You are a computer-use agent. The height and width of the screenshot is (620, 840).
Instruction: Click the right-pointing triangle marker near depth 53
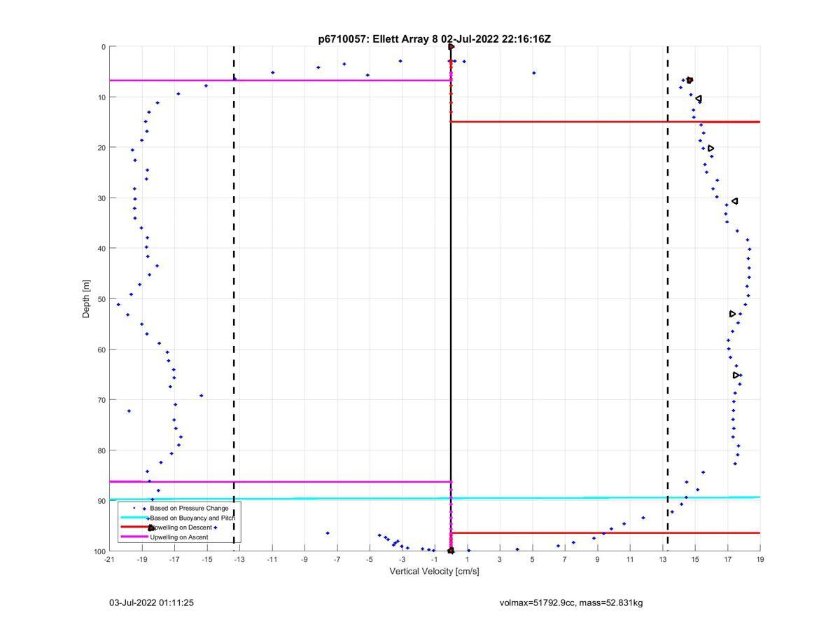pos(733,314)
